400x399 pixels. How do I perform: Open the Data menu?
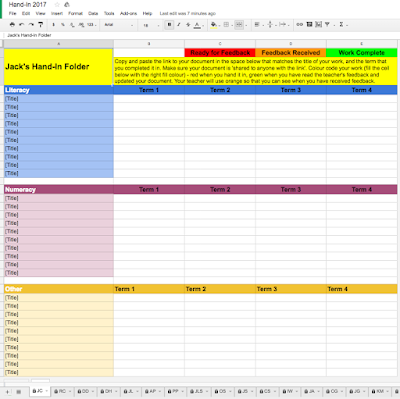pyautogui.click(x=93, y=14)
